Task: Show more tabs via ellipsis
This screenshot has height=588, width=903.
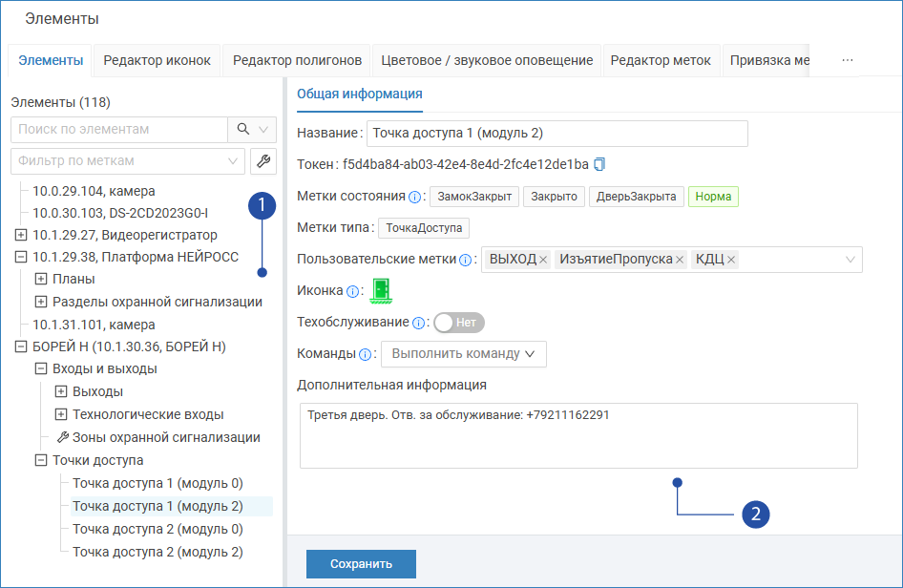Action: 848,60
